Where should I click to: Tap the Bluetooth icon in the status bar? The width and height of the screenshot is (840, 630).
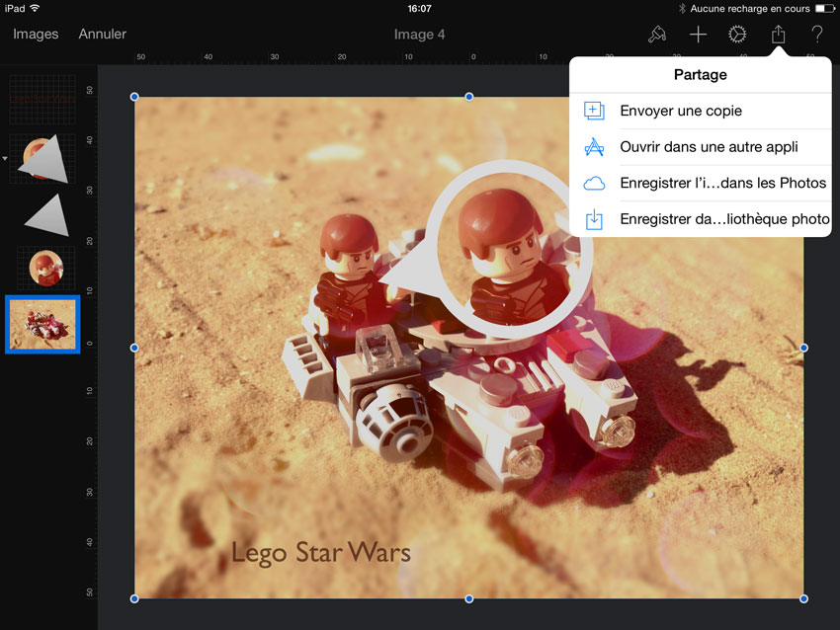click(682, 8)
